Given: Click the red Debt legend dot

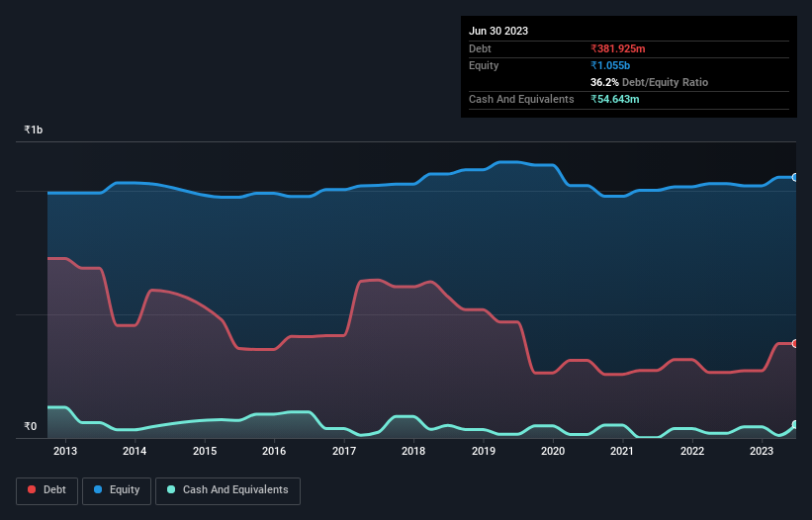Looking at the screenshot, I should point(32,489).
